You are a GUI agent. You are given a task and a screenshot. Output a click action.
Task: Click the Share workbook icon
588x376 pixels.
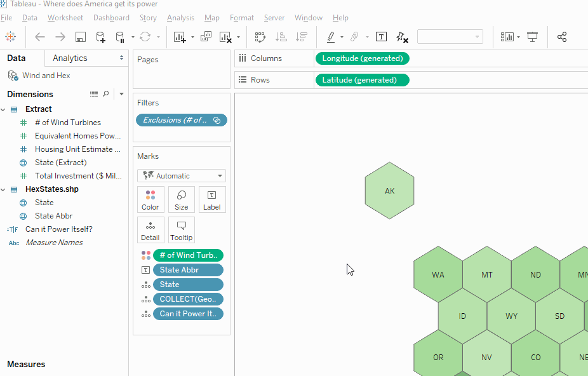pyautogui.click(x=562, y=37)
